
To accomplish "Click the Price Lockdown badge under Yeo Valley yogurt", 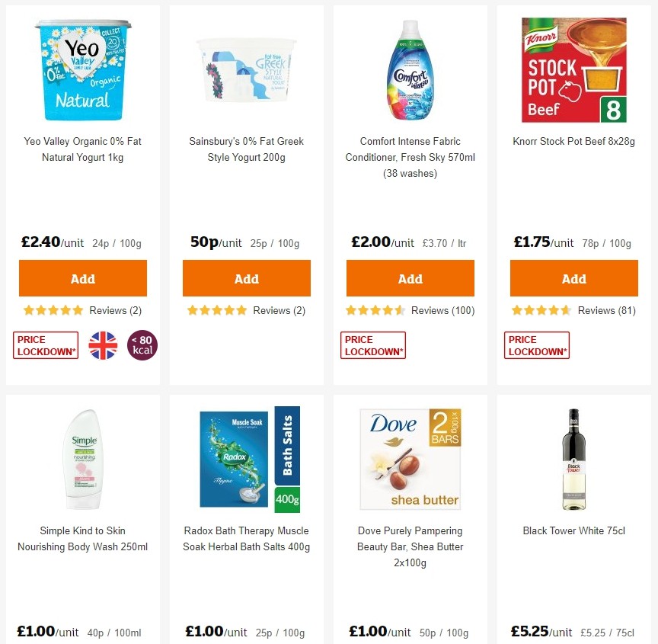I will [45, 344].
